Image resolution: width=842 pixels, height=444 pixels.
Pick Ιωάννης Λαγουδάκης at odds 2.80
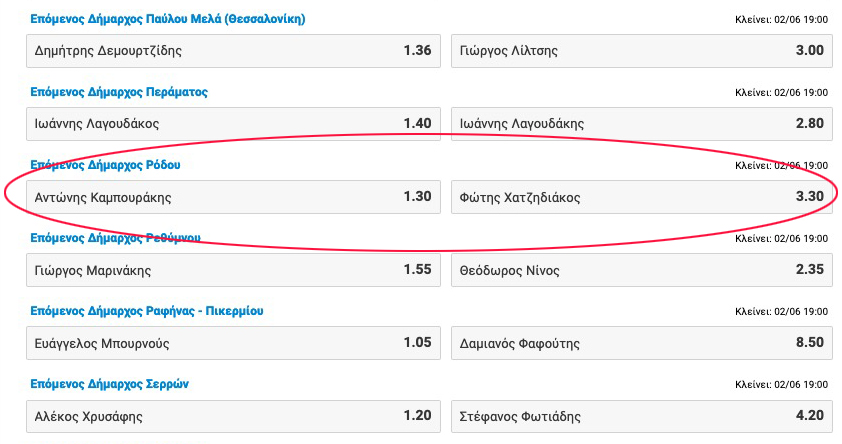pyautogui.click(x=641, y=124)
